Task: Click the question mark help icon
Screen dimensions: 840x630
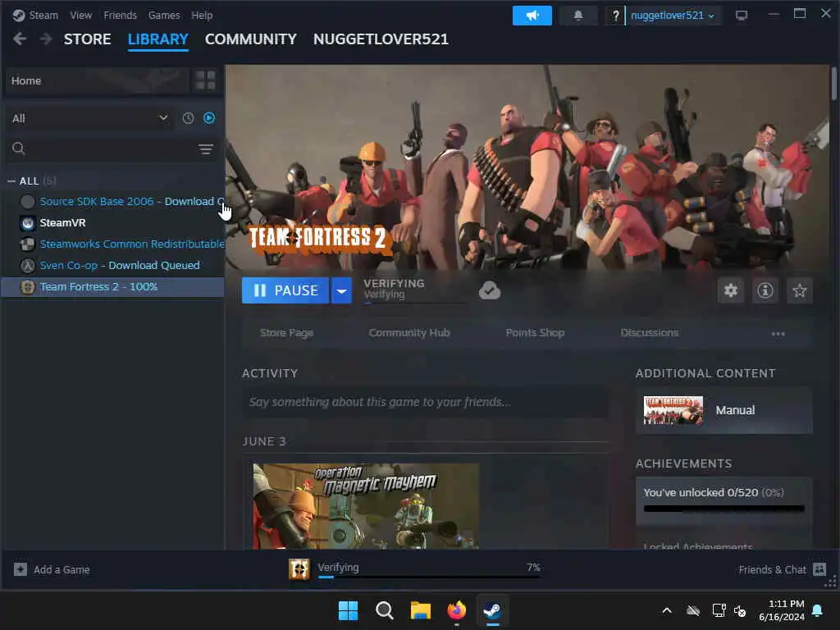Action: click(615, 16)
